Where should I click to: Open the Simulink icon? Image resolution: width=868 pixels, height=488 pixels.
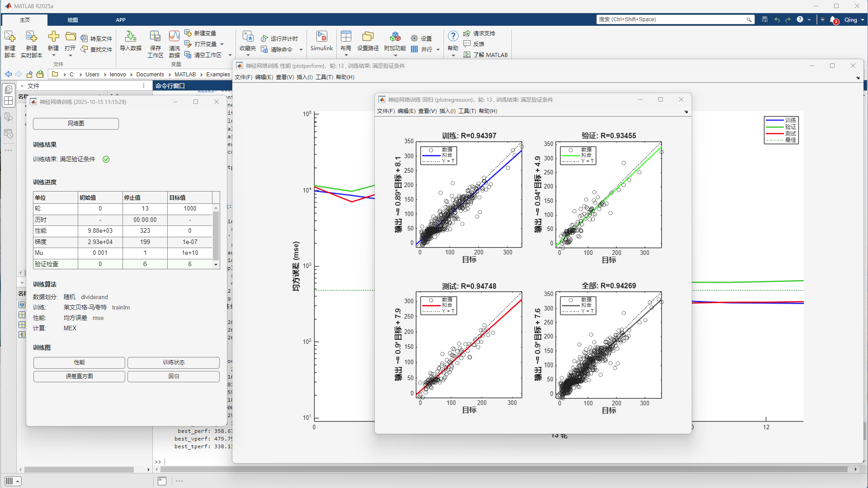[321, 37]
